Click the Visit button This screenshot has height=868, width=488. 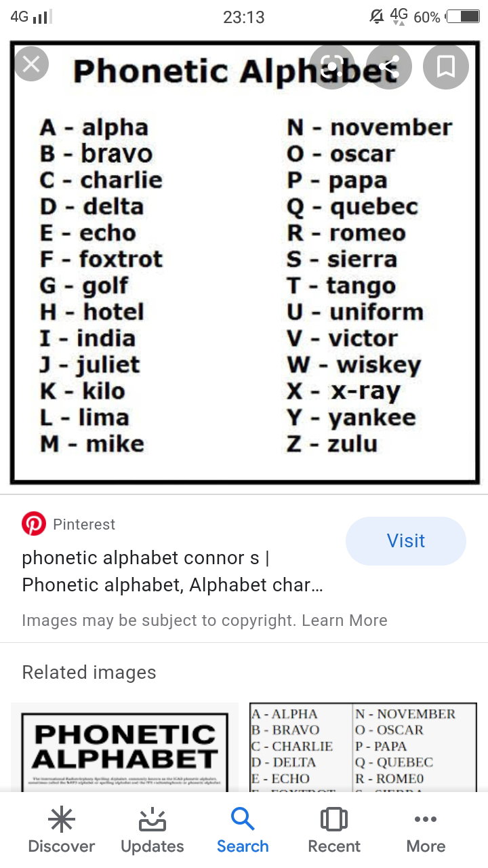(x=406, y=540)
